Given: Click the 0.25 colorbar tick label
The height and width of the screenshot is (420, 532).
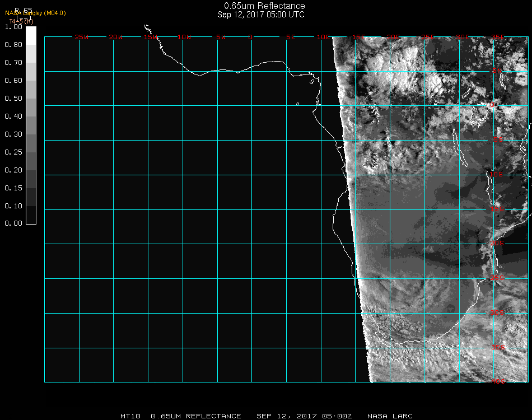Looking at the screenshot, I should [13, 152].
